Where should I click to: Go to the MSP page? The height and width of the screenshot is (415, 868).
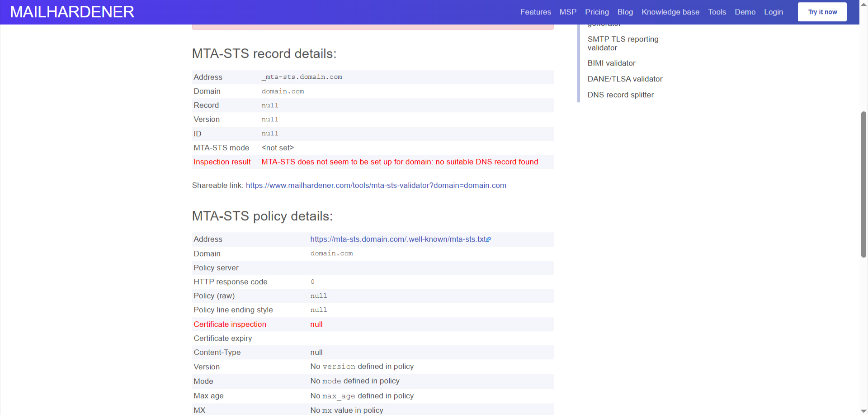pyautogui.click(x=568, y=12)
